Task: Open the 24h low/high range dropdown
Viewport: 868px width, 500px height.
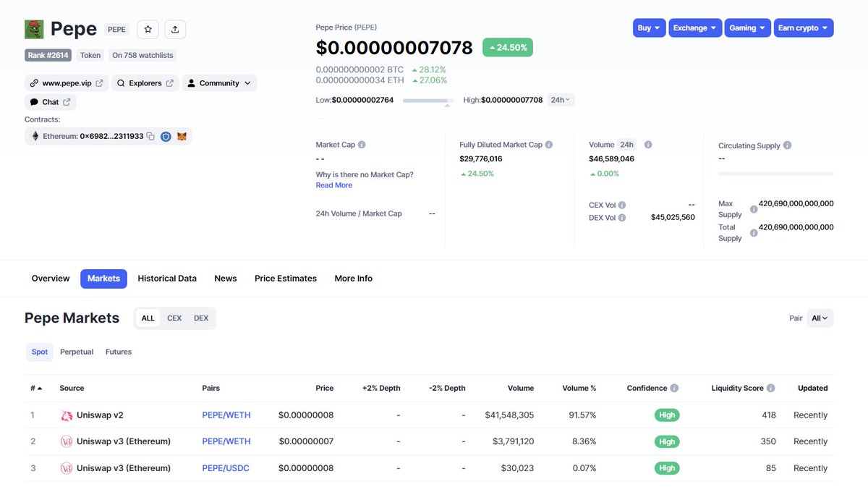Action: [561, 100]
